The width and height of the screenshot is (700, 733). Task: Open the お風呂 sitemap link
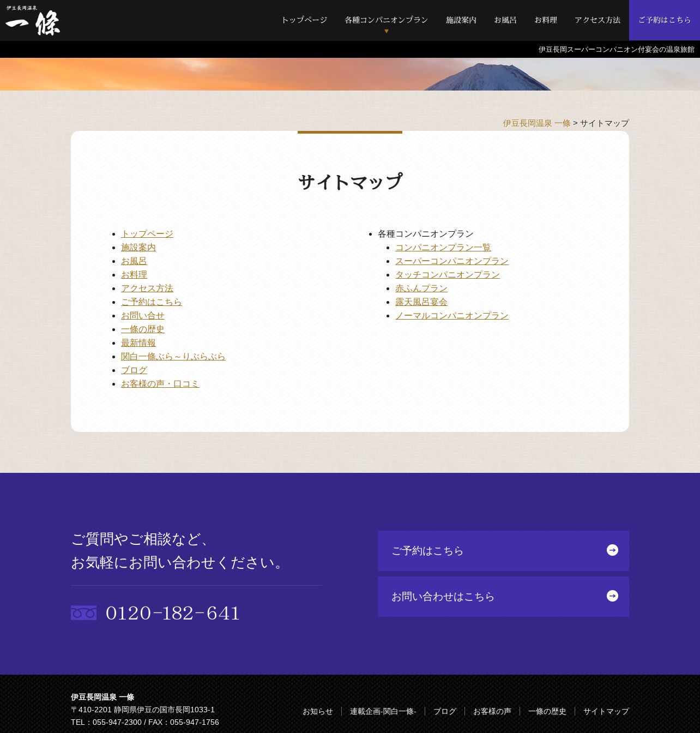134,261
